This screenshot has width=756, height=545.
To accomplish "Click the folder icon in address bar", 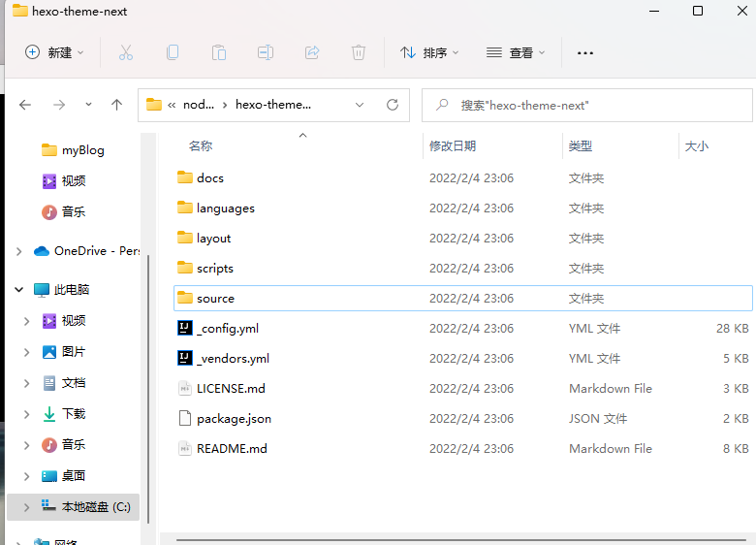I will pos(154,104).
